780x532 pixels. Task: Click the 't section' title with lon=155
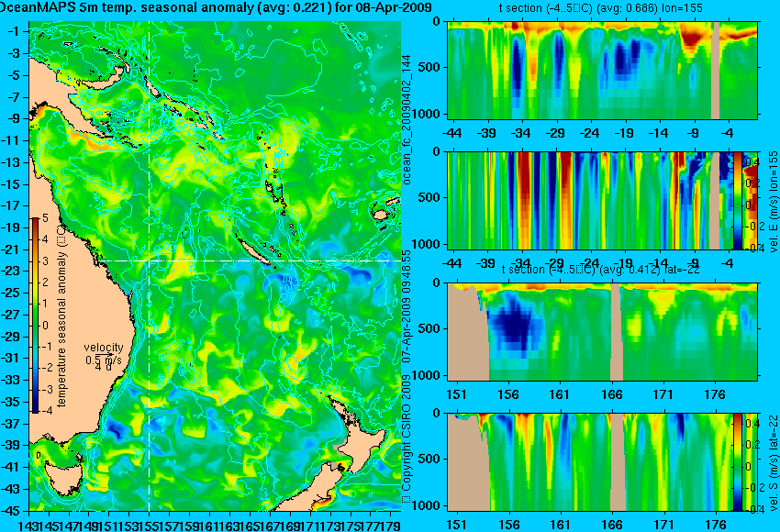[x=600, y=8]
